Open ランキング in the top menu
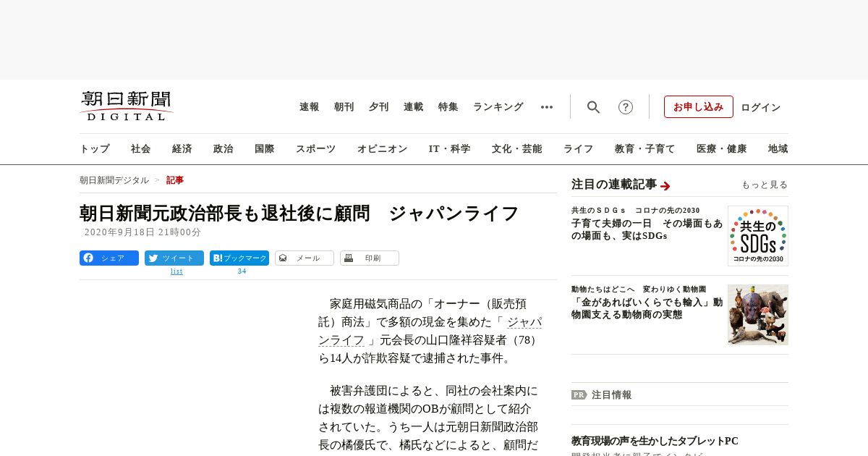The height and width of the screenshot is (456, 868). [x=498, y=107]
